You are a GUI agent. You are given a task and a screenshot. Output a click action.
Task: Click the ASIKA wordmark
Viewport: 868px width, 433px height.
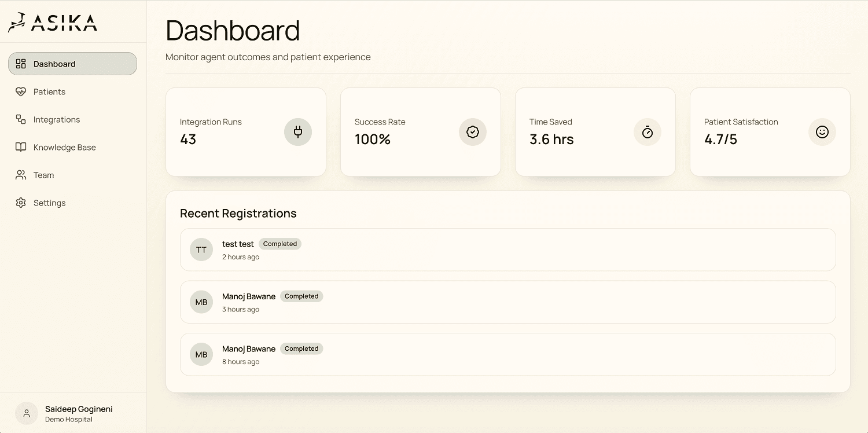pos(64,23)
